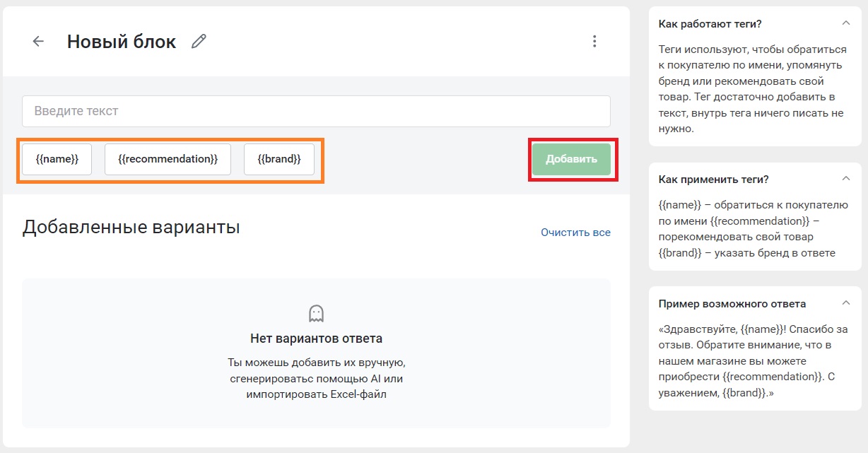Go back using the left arrow

coord(38,42)
